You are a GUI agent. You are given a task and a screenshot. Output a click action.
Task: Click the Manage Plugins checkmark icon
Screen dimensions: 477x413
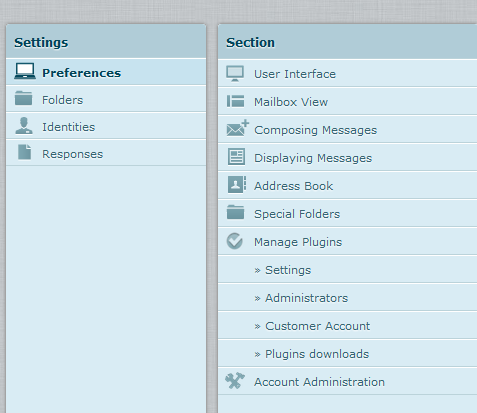click(235, 241)
